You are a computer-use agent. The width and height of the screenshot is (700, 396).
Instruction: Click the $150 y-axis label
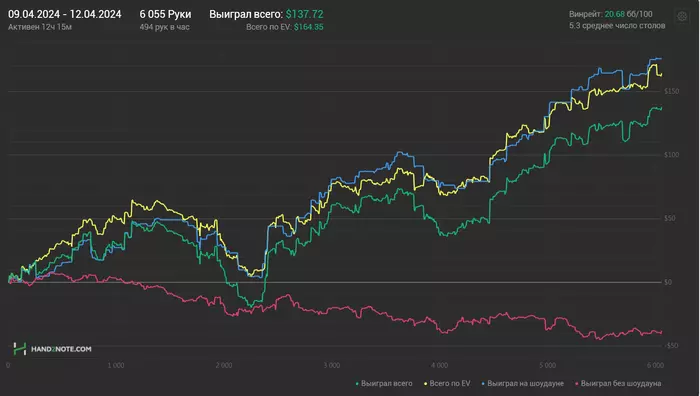pyautogui.click(x=671, y=91)
